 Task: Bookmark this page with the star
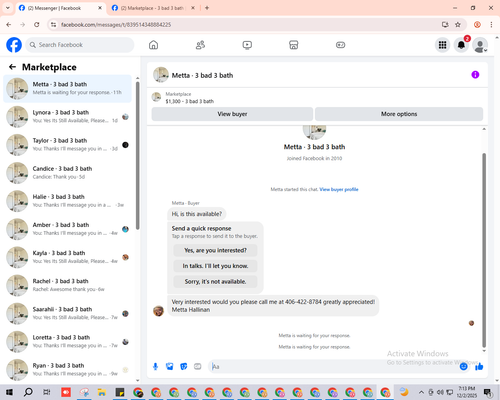[458, 25]
